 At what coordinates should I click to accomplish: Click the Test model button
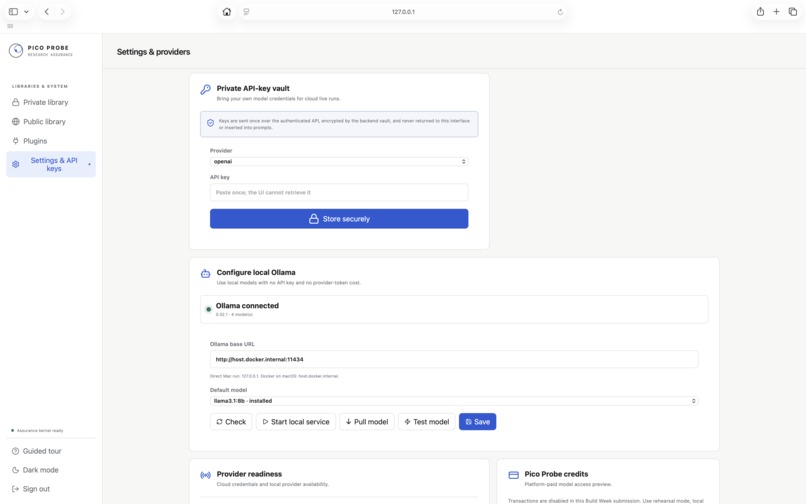click(427, 422)
